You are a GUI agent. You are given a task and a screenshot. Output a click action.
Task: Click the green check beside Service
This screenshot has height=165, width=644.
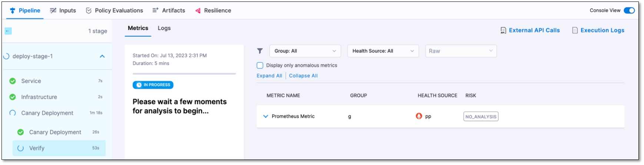[13, 81]
